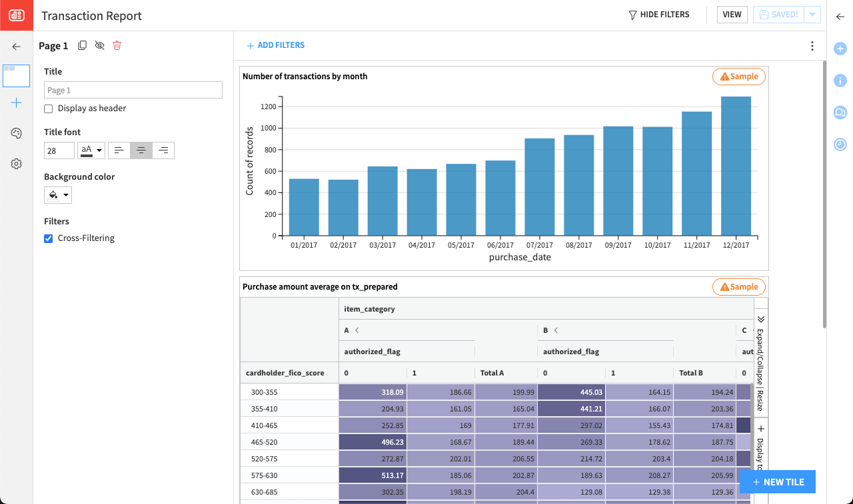Open the aA font style dropdown
The image size is (853, 504).
click(91, 150)
